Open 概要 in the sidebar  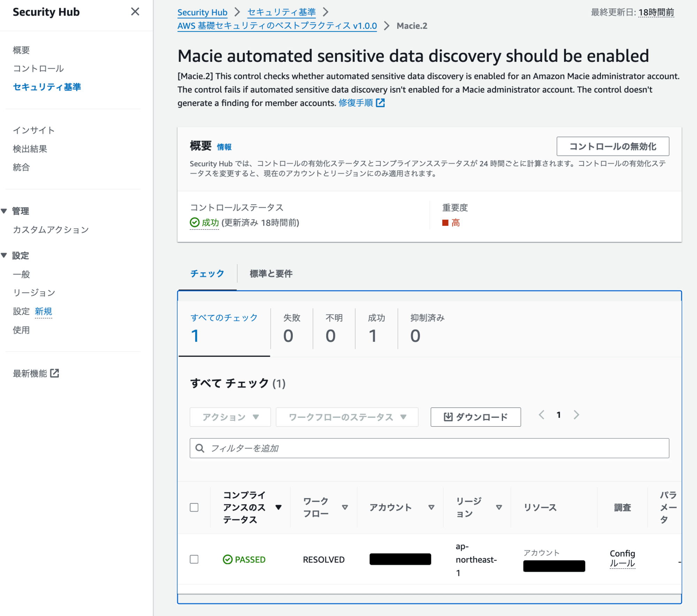21,50
